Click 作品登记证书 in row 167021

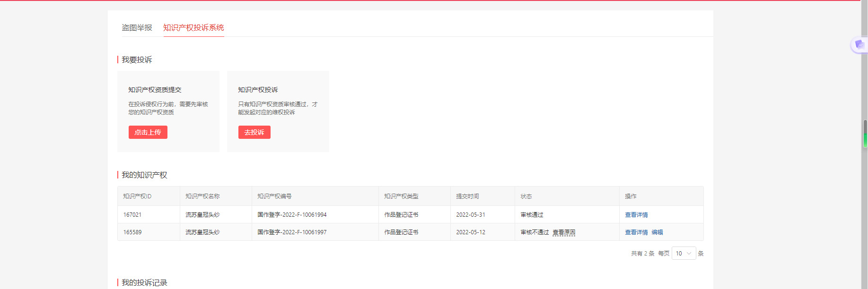pyautogui.click(x=401, y=215)
